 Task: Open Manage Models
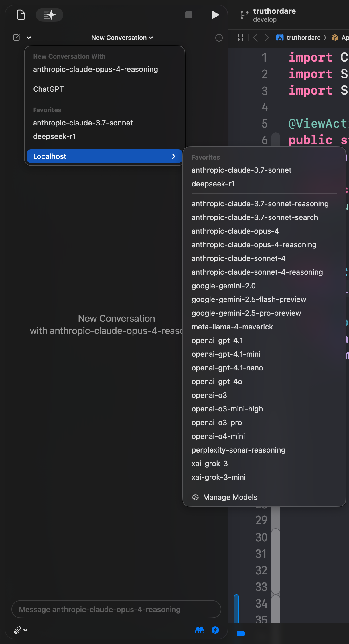(x=230, y=497)
